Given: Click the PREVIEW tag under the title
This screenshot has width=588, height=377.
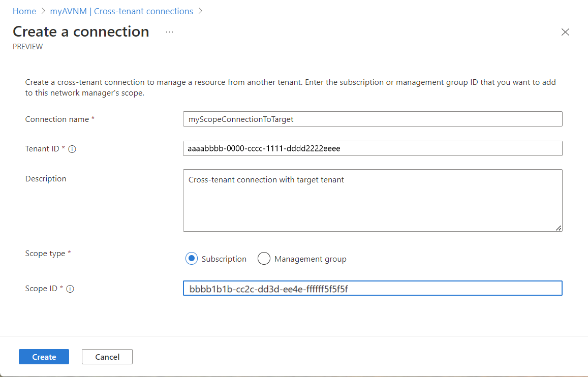Looking at the screenshot, I should coord(28,47).
